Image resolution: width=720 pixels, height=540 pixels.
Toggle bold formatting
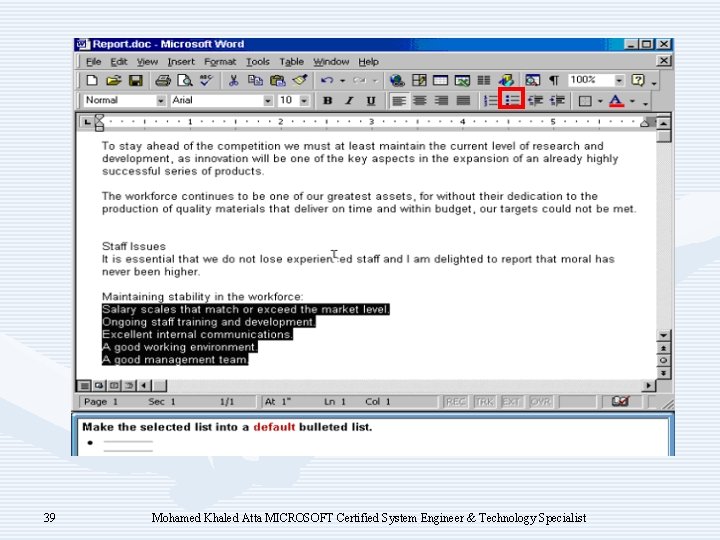click(x=327, y=101)
